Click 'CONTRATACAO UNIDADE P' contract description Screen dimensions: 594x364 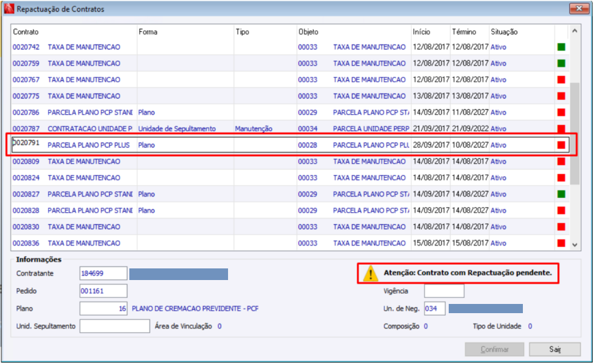tap(89, 129)
